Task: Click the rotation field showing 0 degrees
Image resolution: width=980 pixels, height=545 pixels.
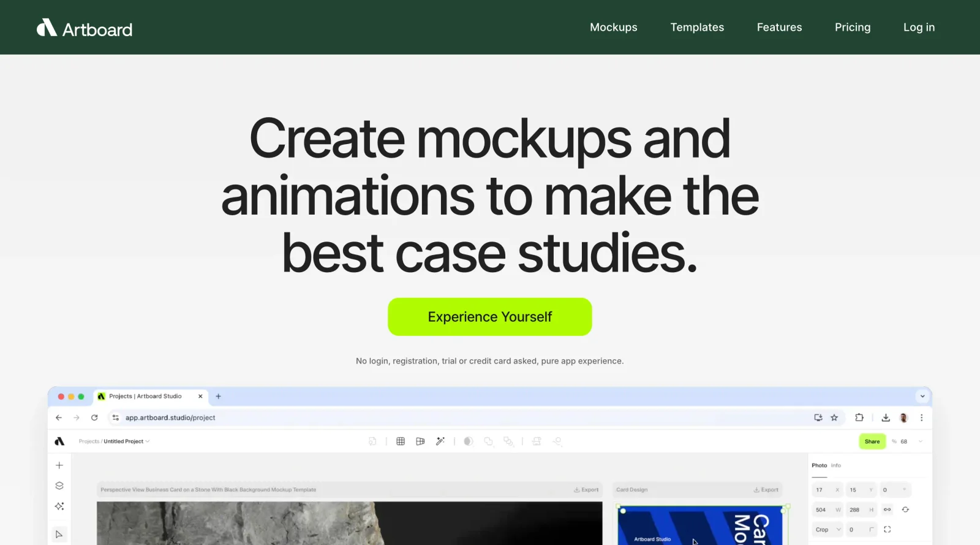Action: (x=895, y=490)
